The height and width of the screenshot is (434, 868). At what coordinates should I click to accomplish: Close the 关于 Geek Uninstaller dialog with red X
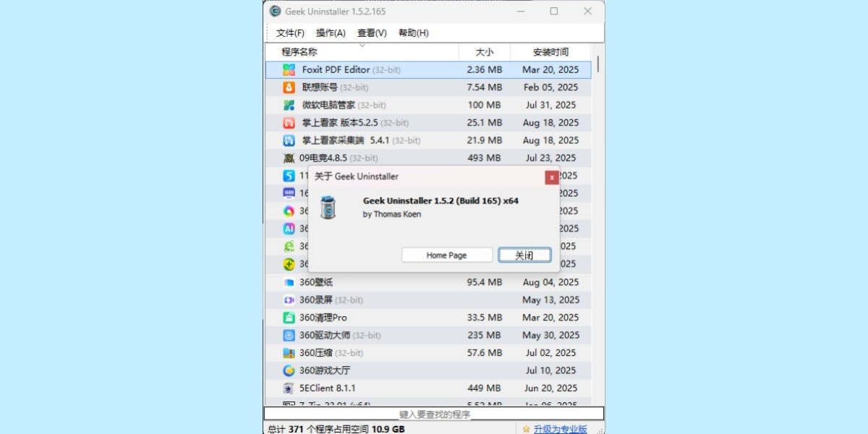pos(552,176)
